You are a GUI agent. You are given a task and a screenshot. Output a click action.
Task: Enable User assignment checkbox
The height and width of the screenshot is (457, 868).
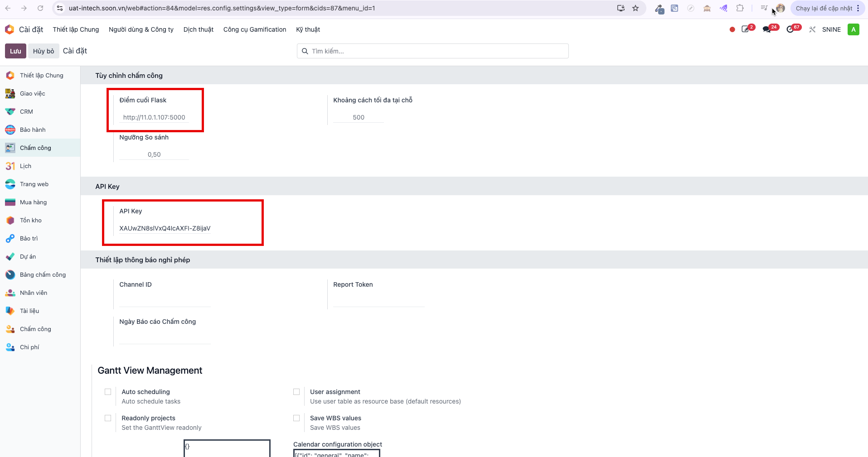[x=296, y=392]
